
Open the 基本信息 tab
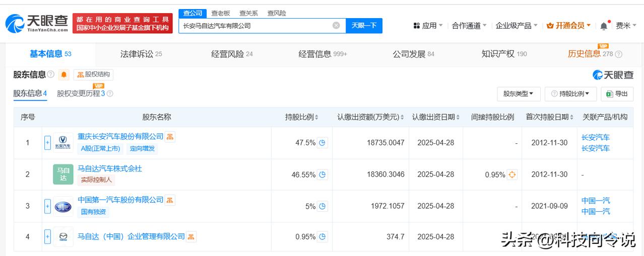[x=50, y=54]
